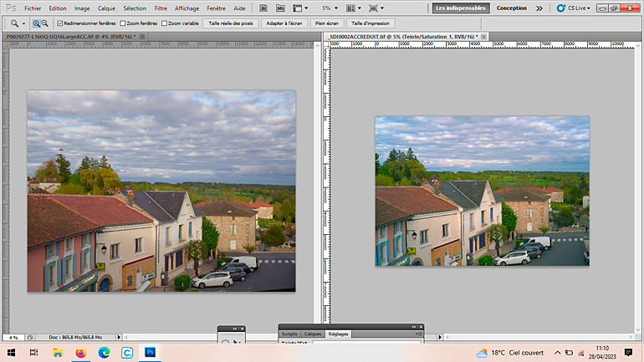The width and height of the screenshot is (644, 362).
Task: Launch Mini Bridge with the Mb icon
Action: [x=280, y=8]
